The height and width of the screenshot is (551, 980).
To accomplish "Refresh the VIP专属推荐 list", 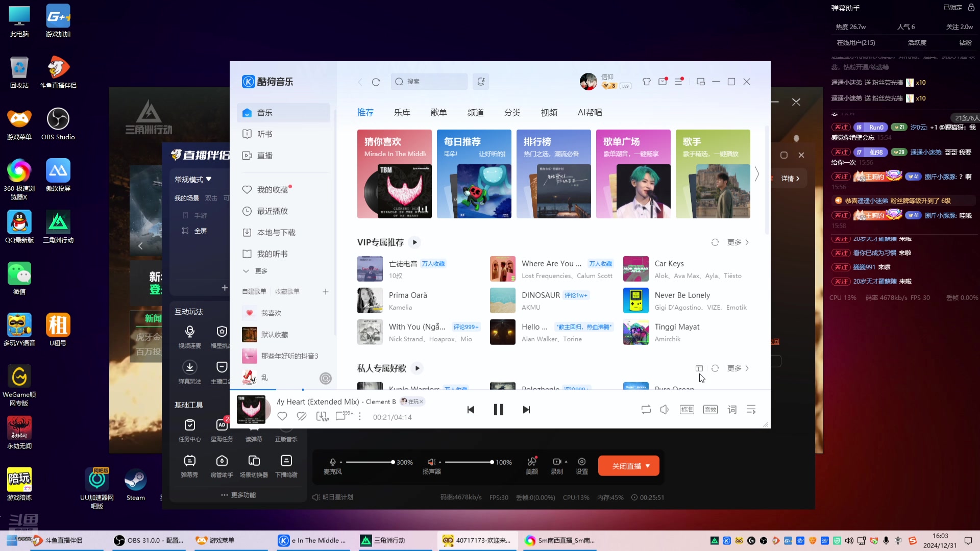I will pyautogui.click(x=715, y=242).
